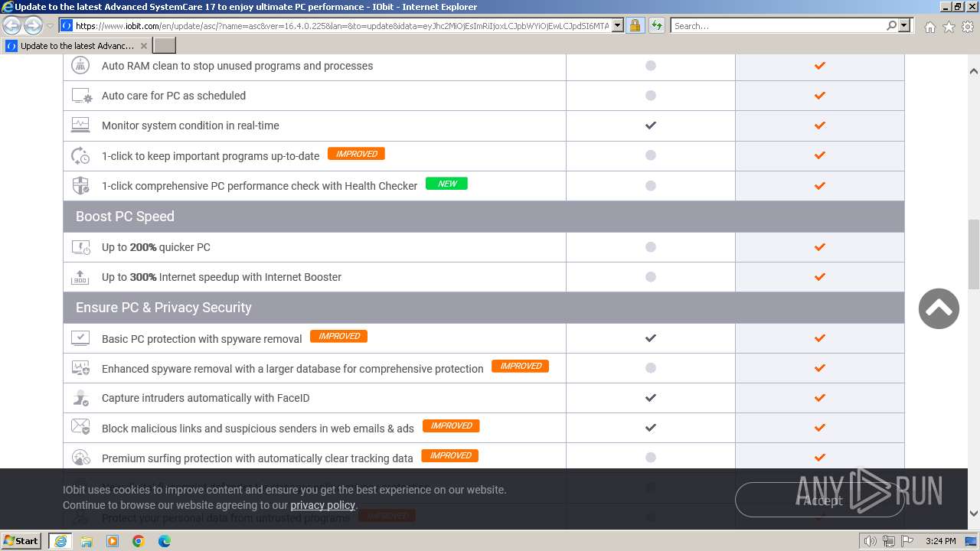Viewport: 980px width, 551px height.
Task: Open the browser Home icon
Action: [x=929, y=27]
